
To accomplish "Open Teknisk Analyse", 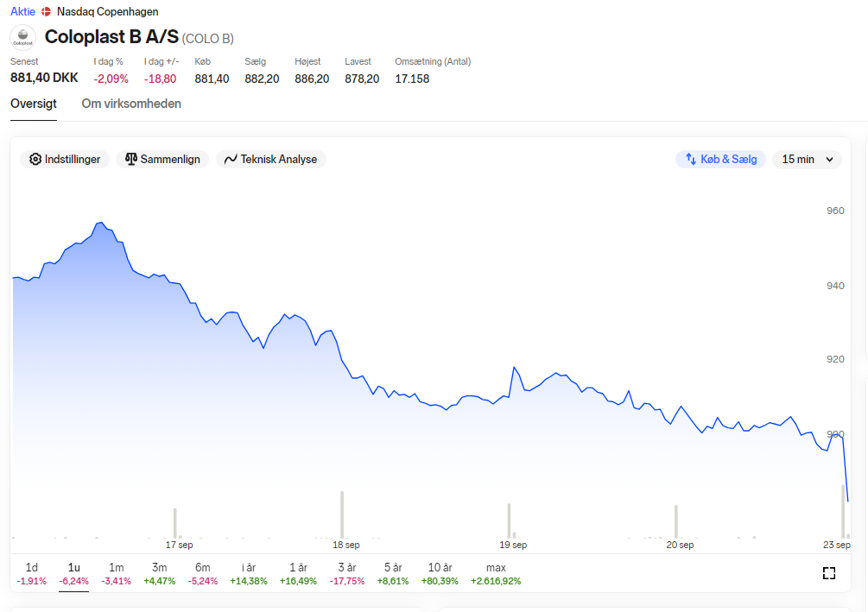I will [270, 160].
